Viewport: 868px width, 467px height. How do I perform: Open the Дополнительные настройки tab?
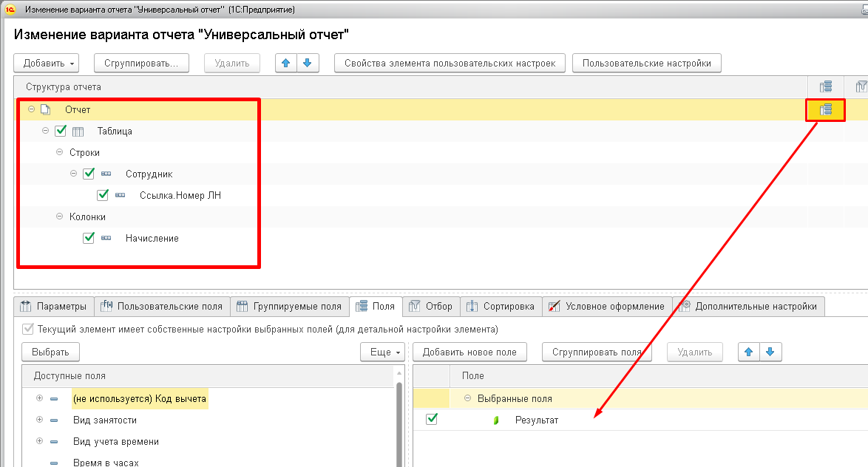[x=748, y=307]
